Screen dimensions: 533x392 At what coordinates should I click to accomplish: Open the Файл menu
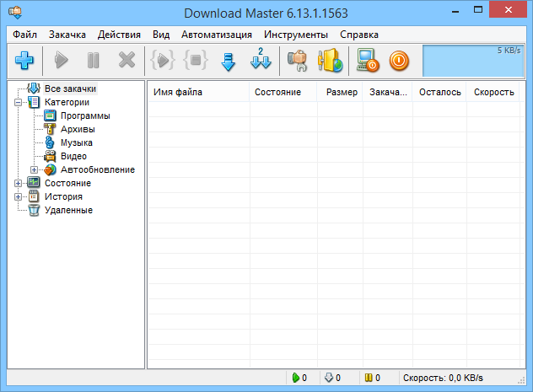(x=24, y=35)
